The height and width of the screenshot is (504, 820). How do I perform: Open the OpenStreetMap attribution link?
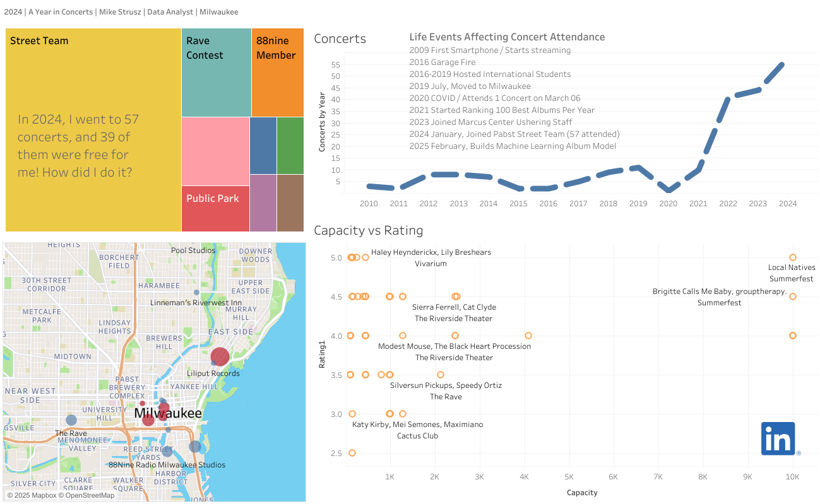point(86,495)
